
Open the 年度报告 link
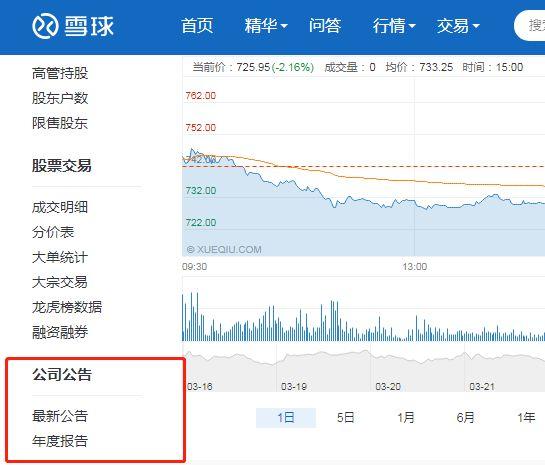pyautogui.click(x=60, y=441)
